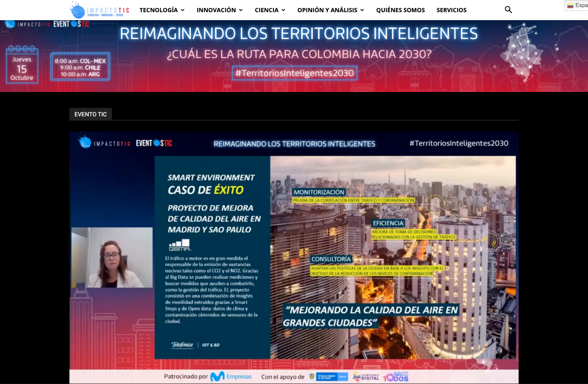Select the Colombia flag language icon
The height and width of the screenshot is (384, 588).
[570, 5]
